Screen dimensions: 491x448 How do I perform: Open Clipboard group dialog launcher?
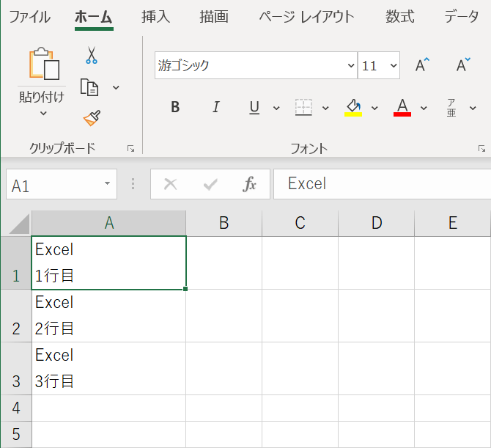pos(130,149)
